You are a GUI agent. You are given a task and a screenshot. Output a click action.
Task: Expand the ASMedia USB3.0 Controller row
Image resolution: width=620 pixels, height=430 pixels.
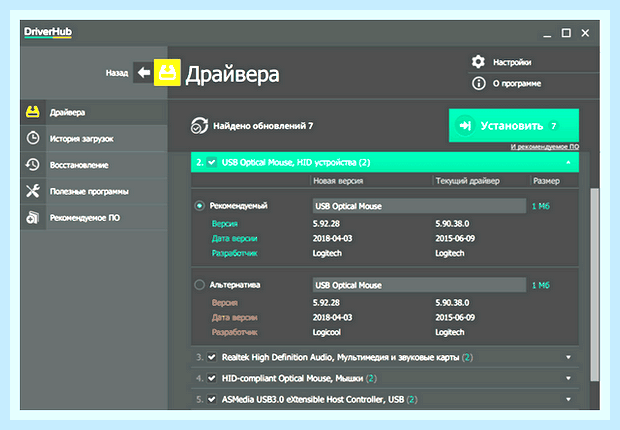pyautogui.click(x=568, y=399)
